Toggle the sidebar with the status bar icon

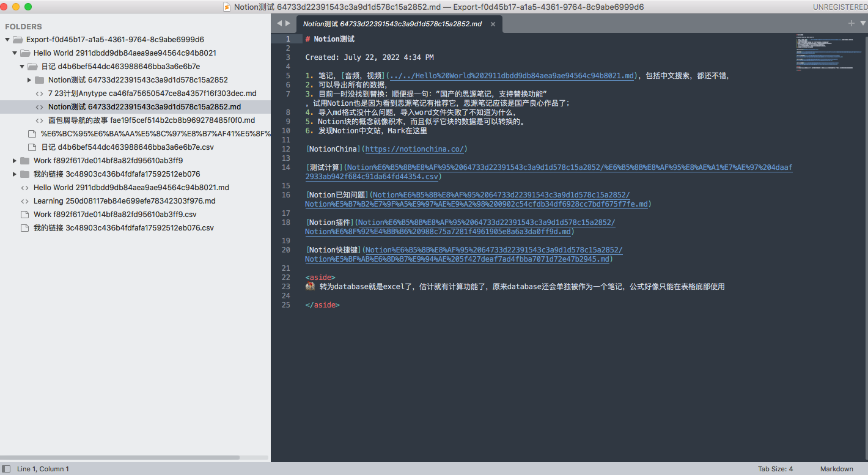tap(6, 469)
